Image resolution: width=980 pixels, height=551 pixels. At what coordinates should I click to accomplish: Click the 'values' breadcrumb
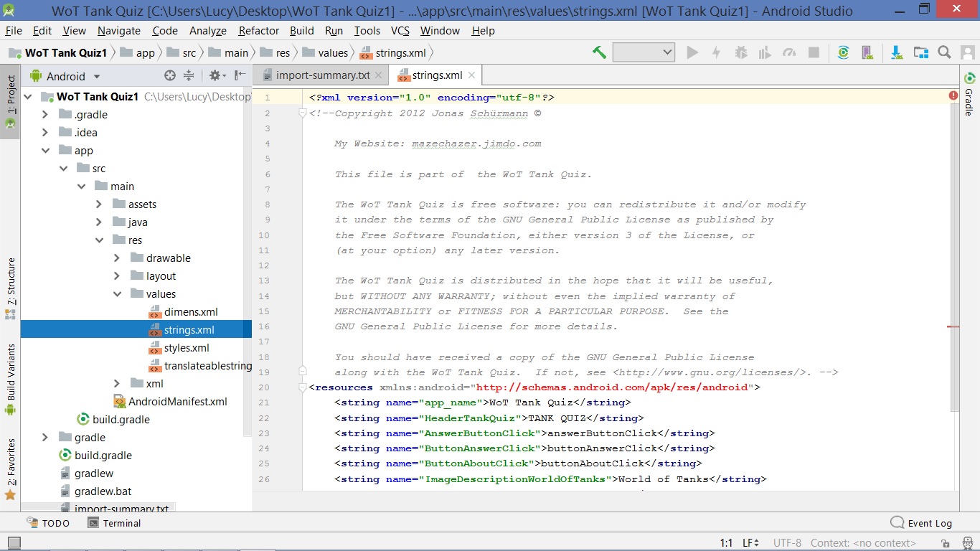pyautogui.click(x=326, y=52)
